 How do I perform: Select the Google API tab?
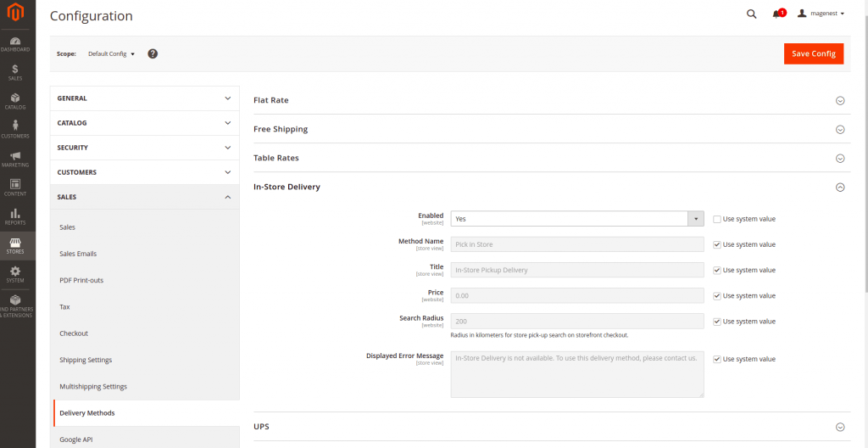pos(146,440)
